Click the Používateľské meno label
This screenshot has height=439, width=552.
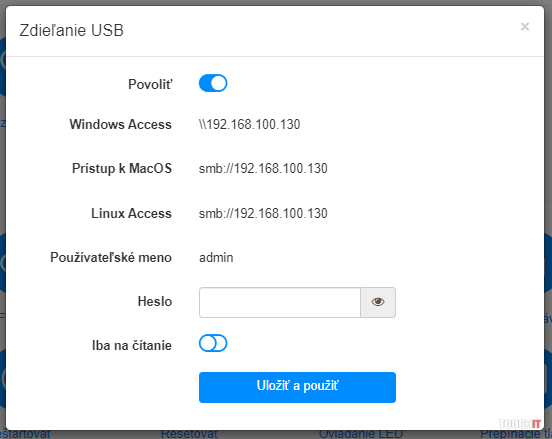point(111,257)
